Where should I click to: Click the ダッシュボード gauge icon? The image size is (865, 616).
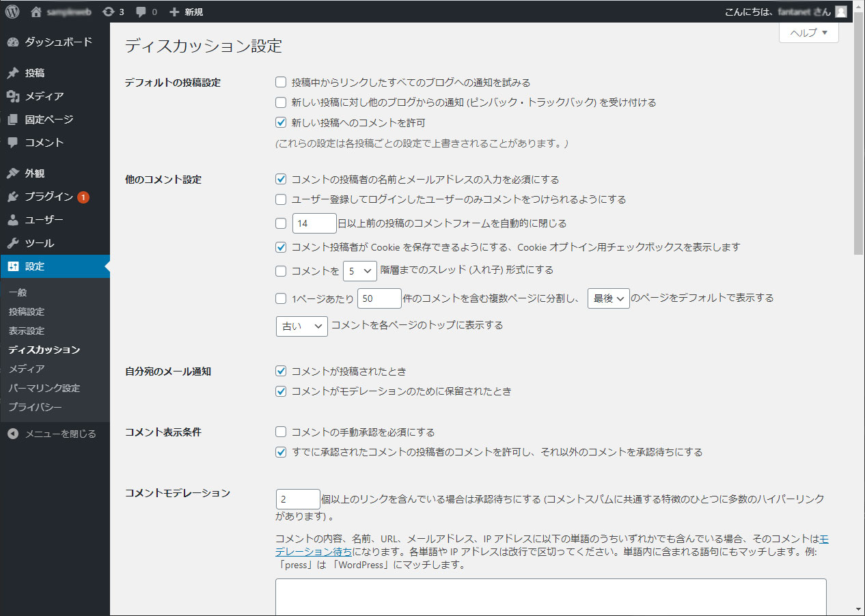tap(13, 42)
